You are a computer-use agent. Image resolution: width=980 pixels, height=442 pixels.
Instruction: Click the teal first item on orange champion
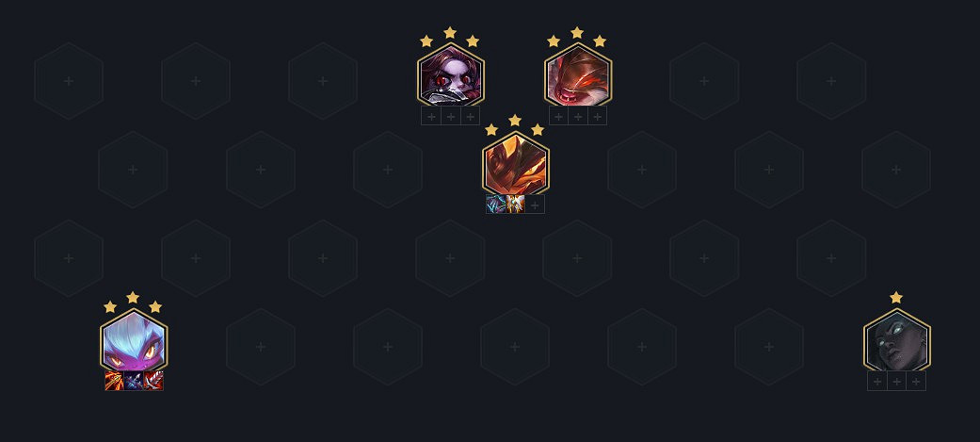click(496, 205)
